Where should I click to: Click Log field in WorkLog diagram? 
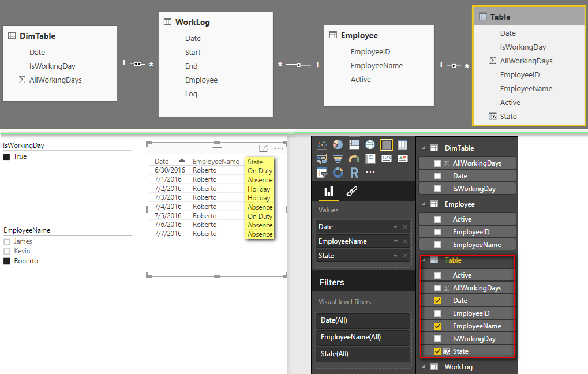[x=191, y=93]
